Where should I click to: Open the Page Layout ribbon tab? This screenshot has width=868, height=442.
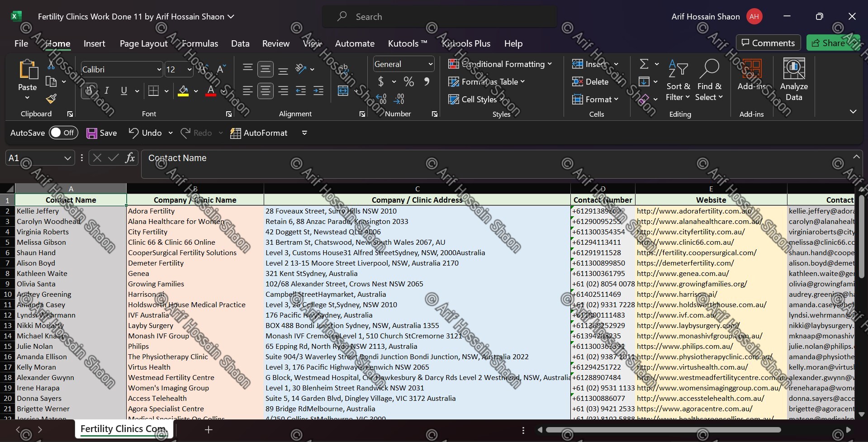click(x=143, y=43)
